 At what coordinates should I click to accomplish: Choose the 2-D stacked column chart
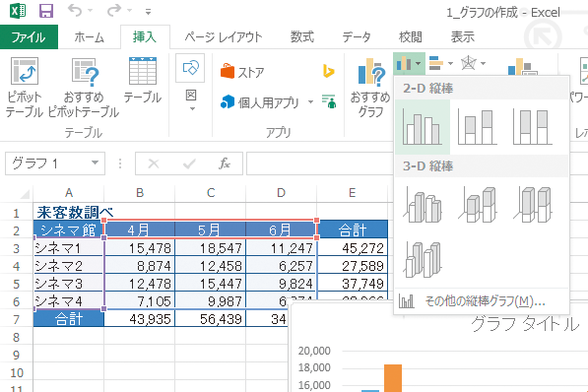coord(478,127)
